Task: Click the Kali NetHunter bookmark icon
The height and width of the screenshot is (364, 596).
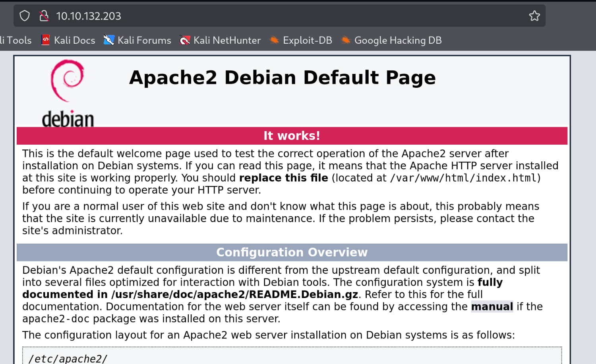Action: (185, 40)
